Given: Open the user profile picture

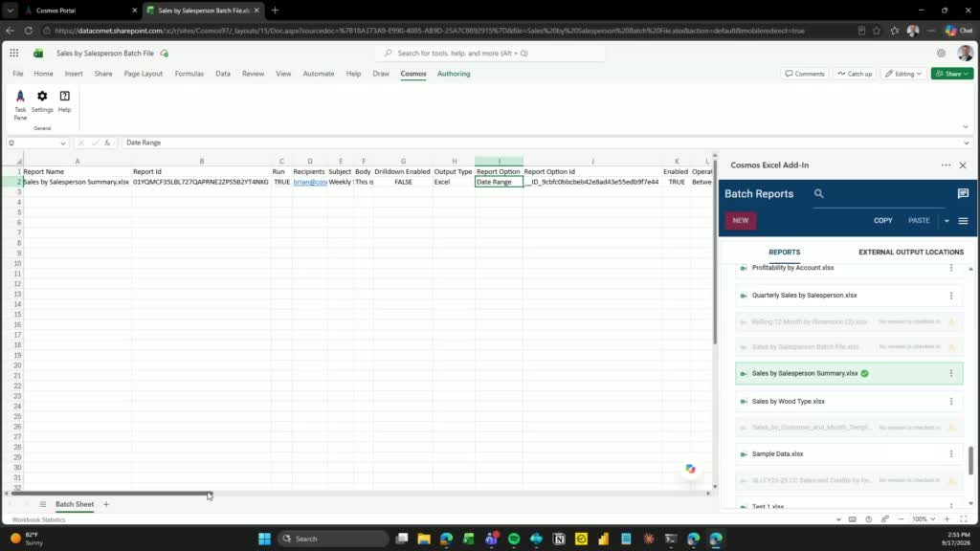Looking at the screenshot, I should tap(965, 54).
